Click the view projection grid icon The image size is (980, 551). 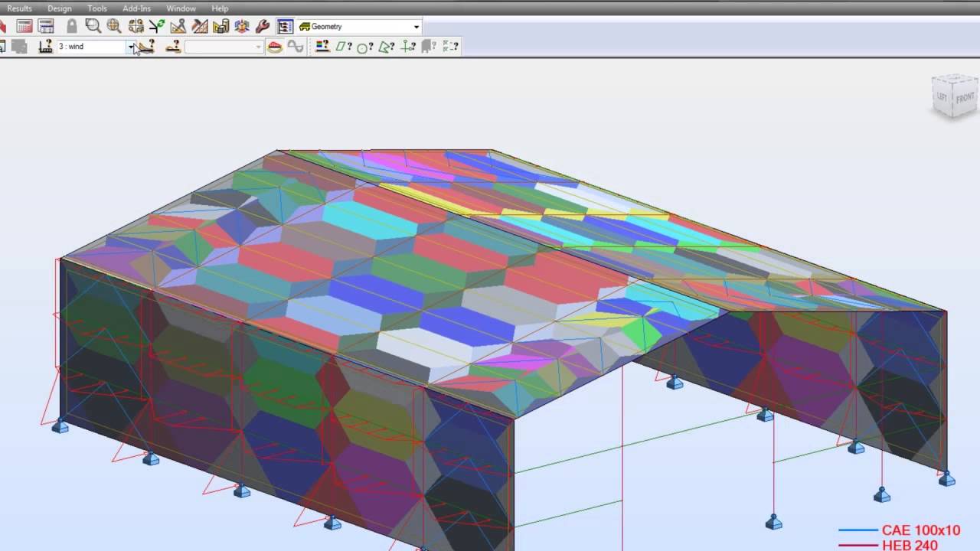coord(136,27)
